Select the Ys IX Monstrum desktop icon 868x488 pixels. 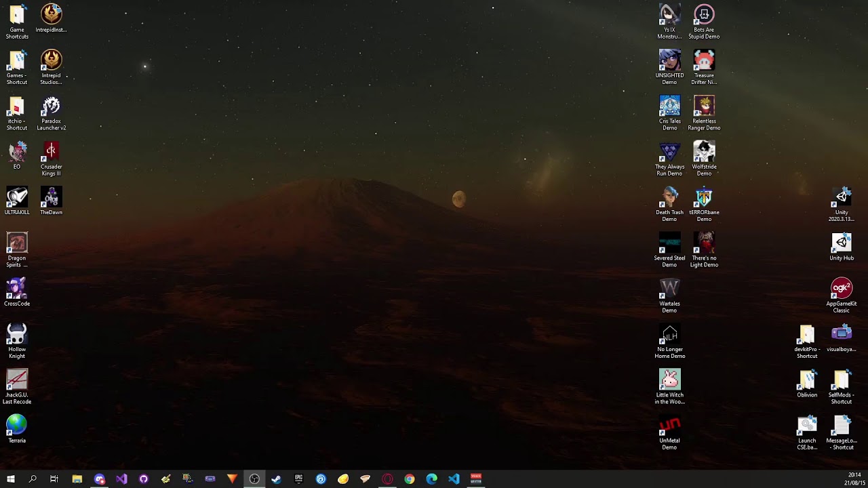coord(669,22)
